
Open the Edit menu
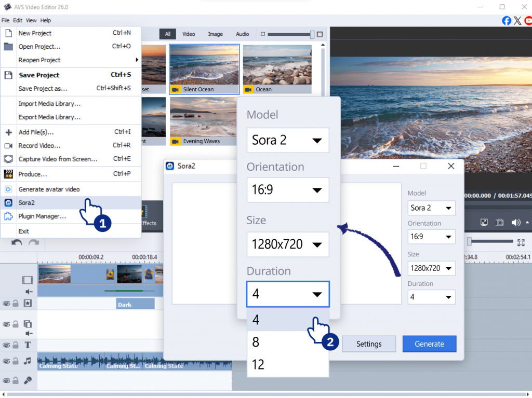click(x=18, y=20)
